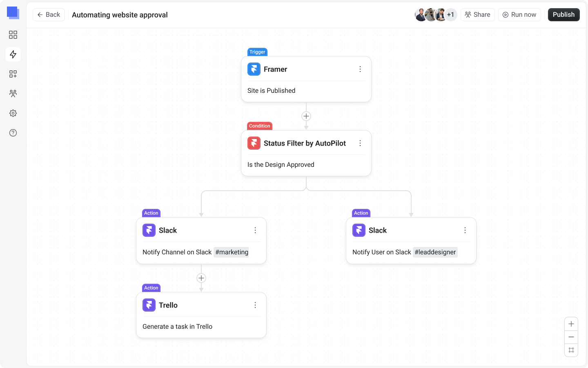Run the workflow now
The image size is (588, 368).
pyautogui.click(x=519, y=14)
